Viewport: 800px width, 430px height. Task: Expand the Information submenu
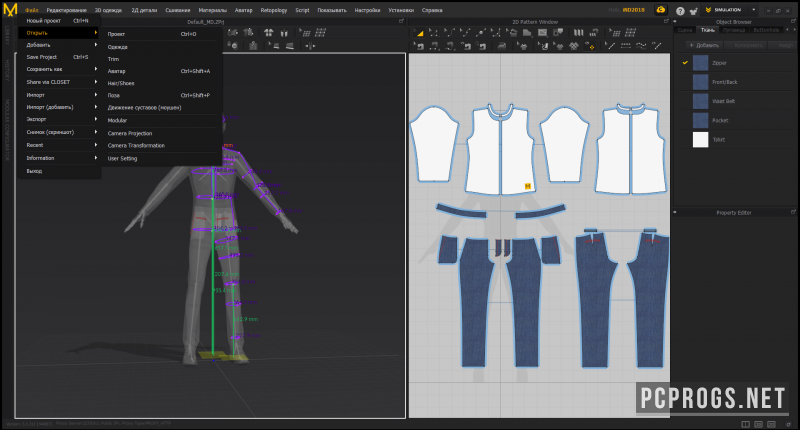tap(60, 158)
